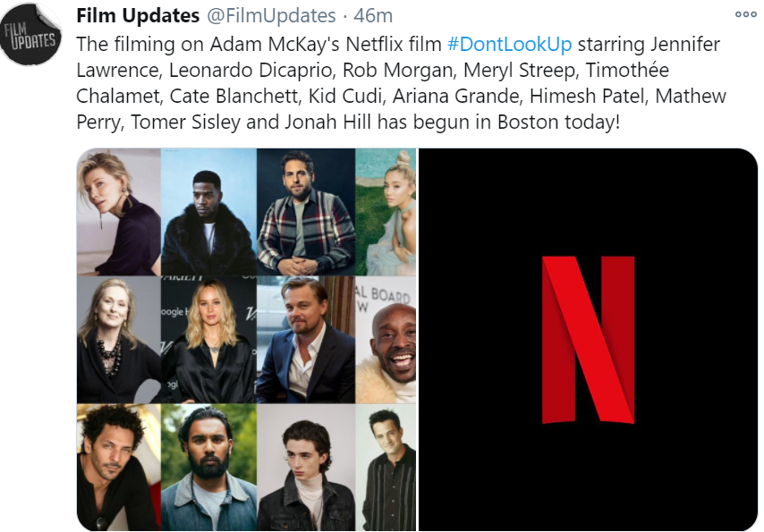The image size is (764, 532).
Task: Open photo of man in black fur coat
Action: pos(209,212)
